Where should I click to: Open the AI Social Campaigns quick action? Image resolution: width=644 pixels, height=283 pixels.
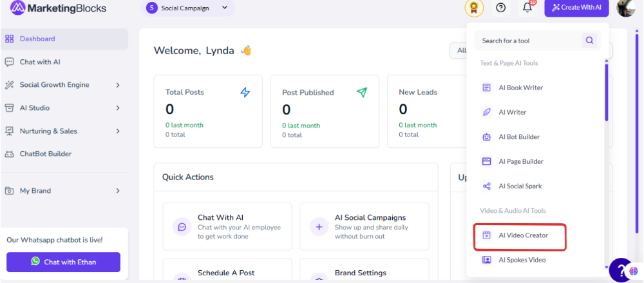click(x=365, y=226)
